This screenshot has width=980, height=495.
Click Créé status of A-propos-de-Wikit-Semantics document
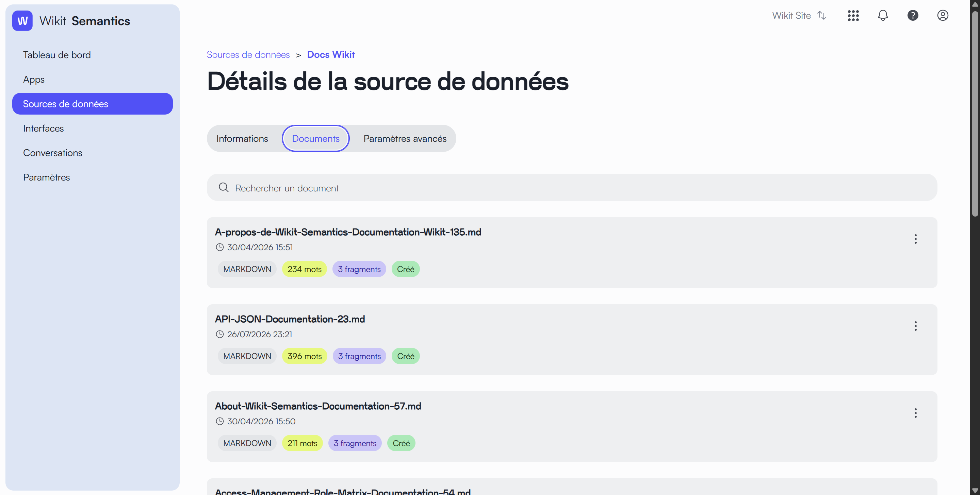(x=406, y=269)
